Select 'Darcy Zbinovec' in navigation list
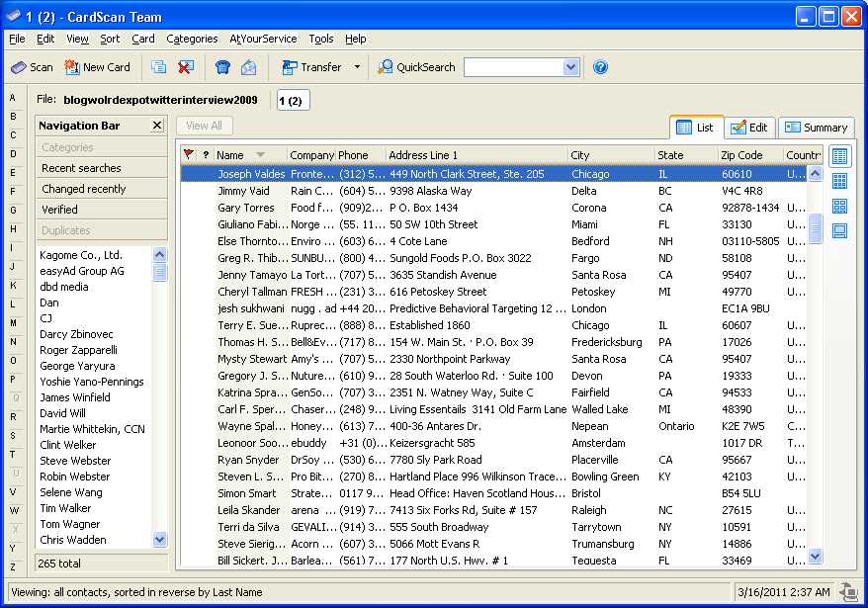Screen dimensions: 868x608 (76, 334)
